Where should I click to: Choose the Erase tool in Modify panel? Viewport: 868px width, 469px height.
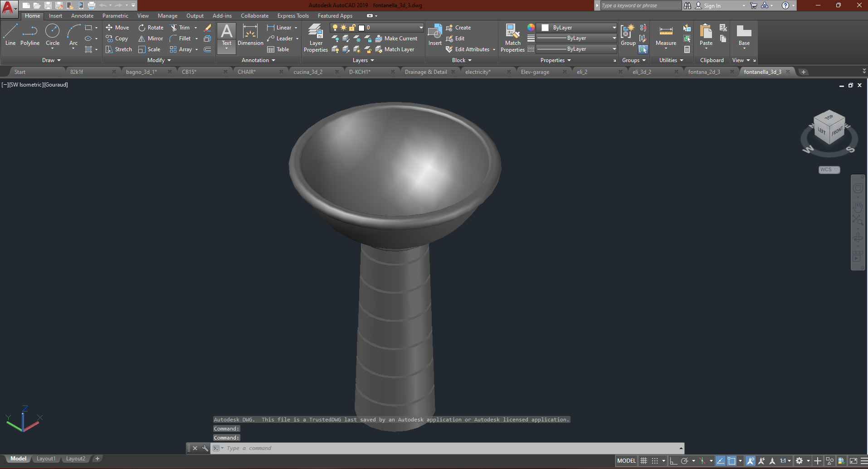pyautogui.click(x=208, y=28)
